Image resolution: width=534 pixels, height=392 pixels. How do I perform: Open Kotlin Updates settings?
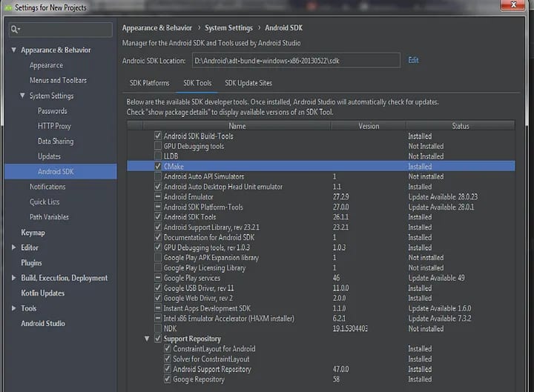click(42, 293)
